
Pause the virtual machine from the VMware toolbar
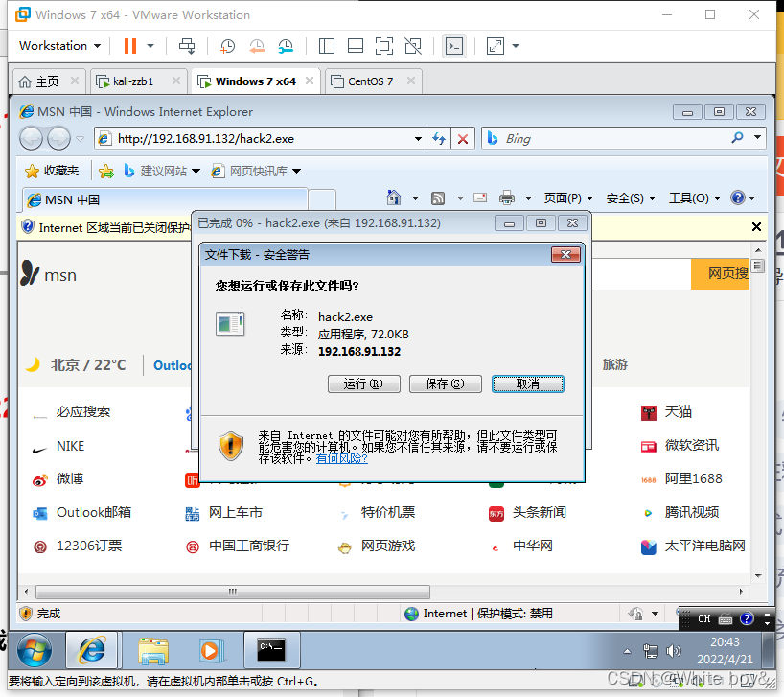[x=130, y=46]
